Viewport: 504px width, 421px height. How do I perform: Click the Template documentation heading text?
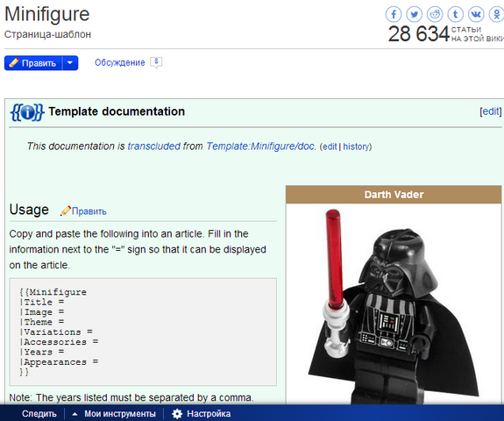(x=117, y=111)
